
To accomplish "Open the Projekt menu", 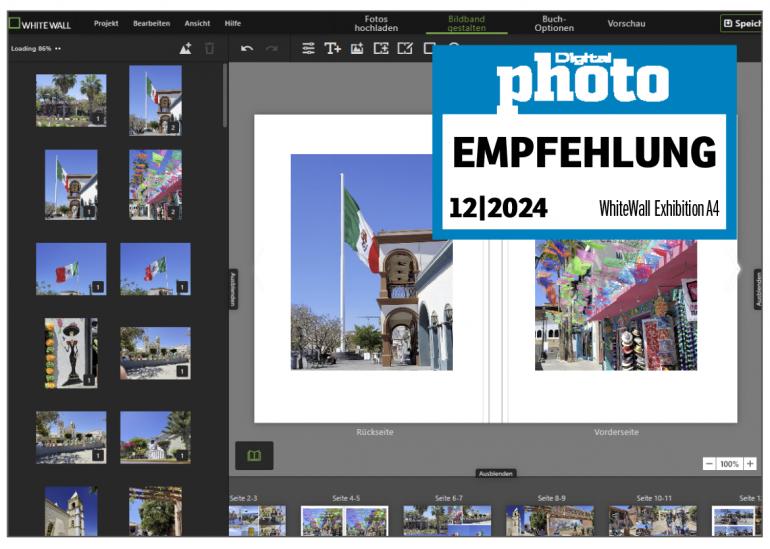I will tap(106, 24).
